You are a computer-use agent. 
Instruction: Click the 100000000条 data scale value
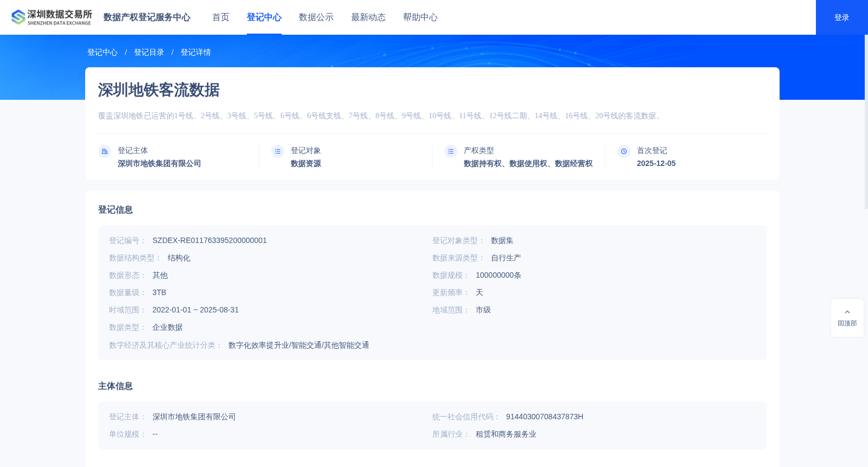[499, 275]
